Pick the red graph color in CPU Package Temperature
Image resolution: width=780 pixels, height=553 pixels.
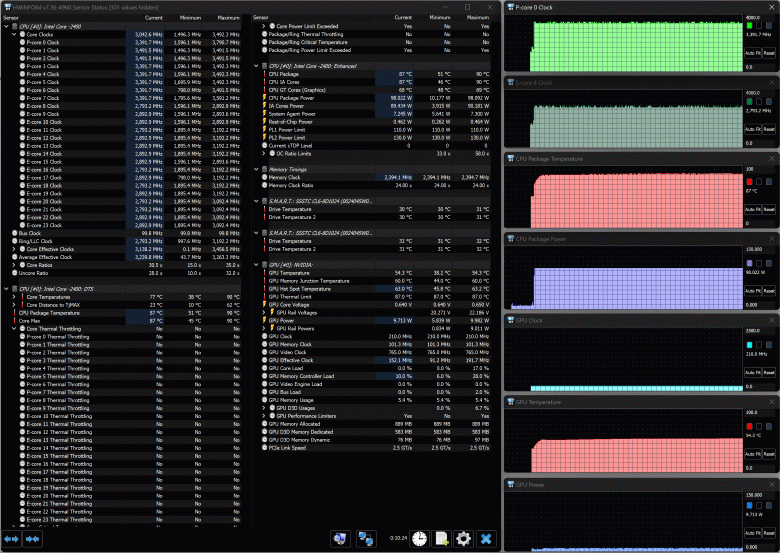(x=750, y=182)
